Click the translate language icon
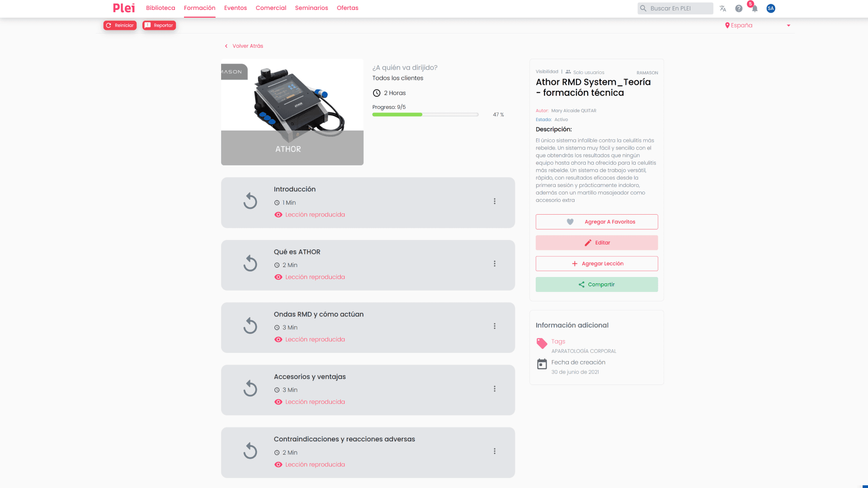 tap(722, 9)
